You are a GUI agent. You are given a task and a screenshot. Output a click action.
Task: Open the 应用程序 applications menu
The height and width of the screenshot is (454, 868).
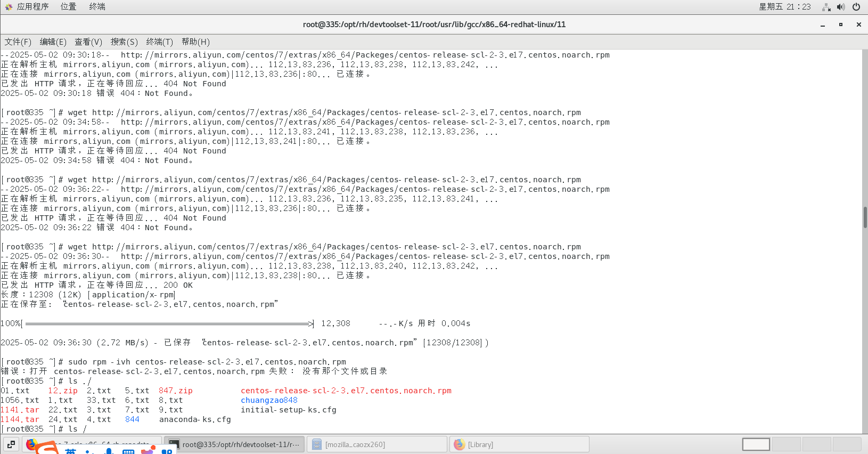[x=32, y=7]
